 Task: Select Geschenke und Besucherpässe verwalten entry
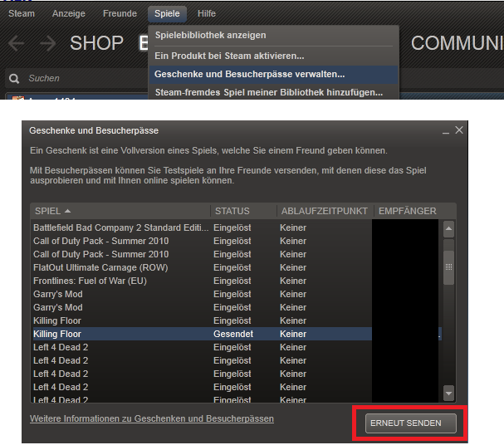[273, 74]
